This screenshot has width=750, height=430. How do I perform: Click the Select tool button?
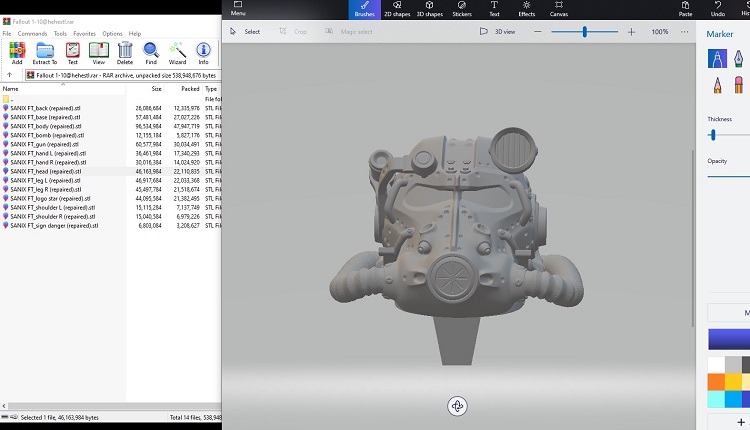click(245, 32)
